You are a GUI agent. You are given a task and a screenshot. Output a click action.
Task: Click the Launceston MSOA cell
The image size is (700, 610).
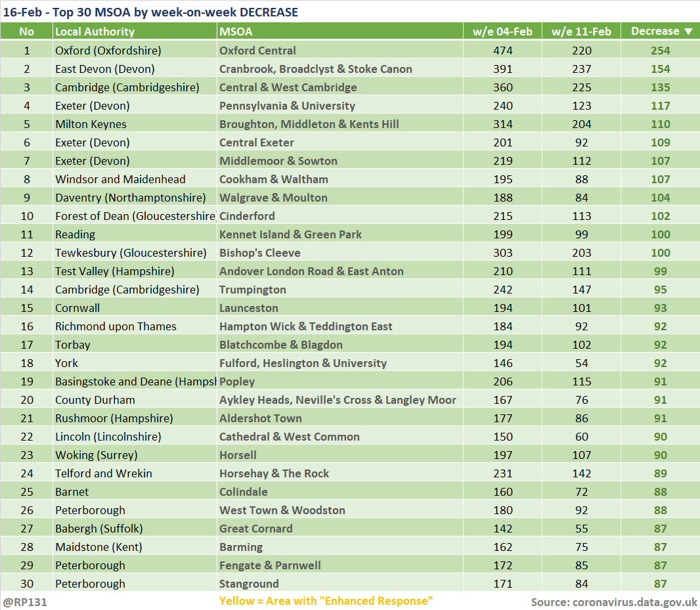(248, 308)
